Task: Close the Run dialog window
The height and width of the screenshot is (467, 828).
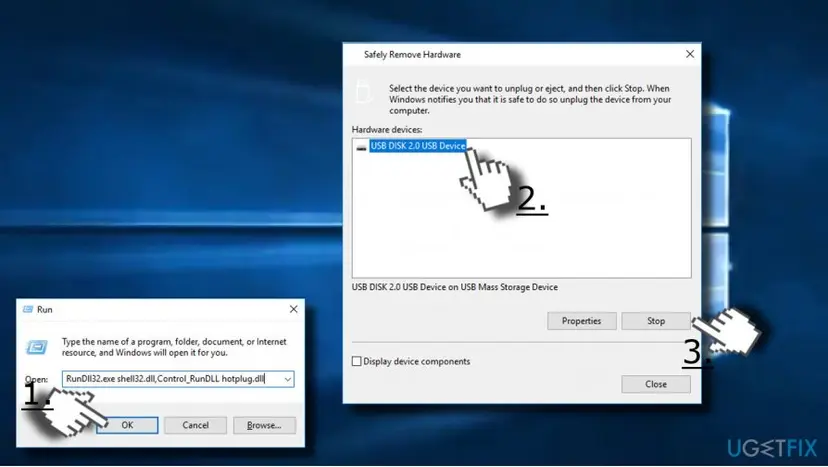Action: (294, 309)
